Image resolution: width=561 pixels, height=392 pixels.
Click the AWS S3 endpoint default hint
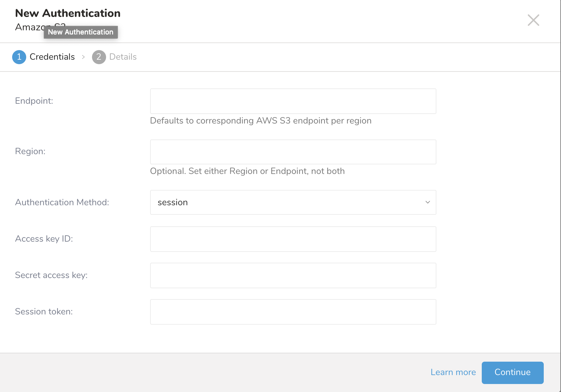[260, 121]
